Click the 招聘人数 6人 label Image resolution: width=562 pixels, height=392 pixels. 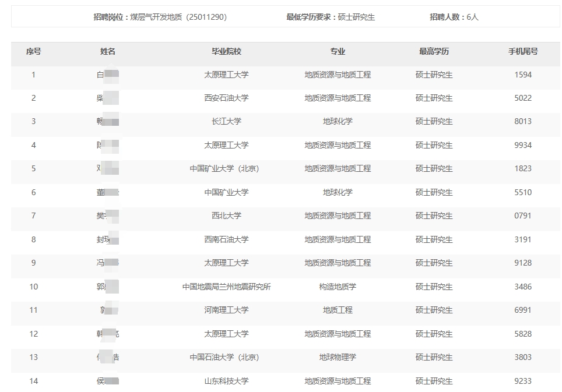tap(454, 17)
